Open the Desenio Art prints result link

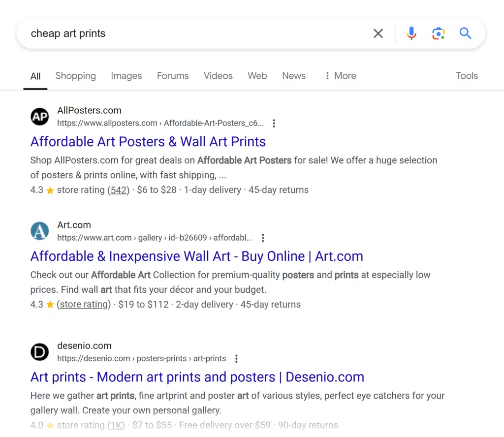[x=197, y=377]
